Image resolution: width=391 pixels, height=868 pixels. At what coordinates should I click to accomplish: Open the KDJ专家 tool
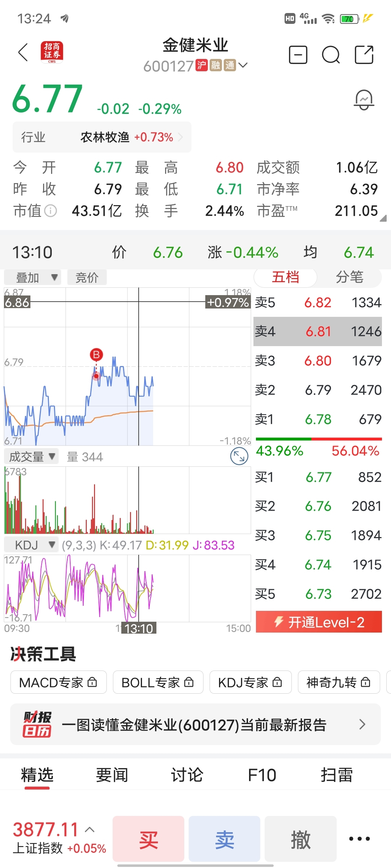[x=251, y=682]
